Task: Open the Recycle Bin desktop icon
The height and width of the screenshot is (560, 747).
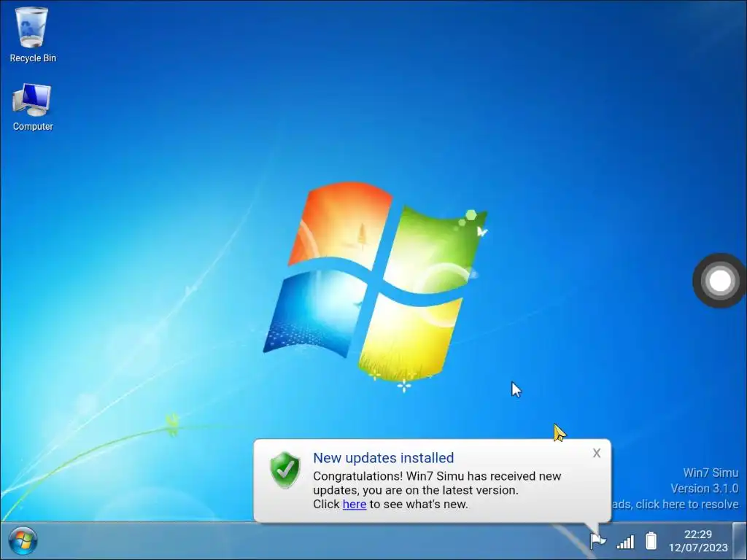Action: [x=32, y=35]
